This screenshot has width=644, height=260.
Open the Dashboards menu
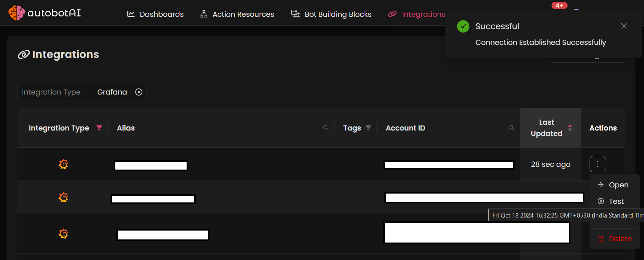coord(155,14)
